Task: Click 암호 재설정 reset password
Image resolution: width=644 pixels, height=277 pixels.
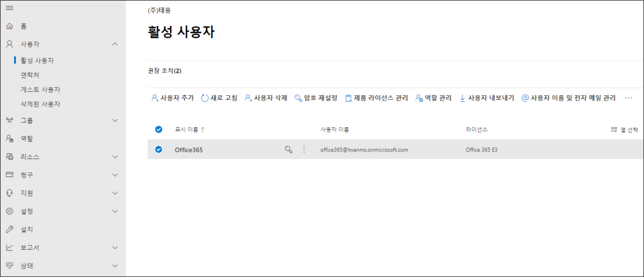Action: [316, 98]
